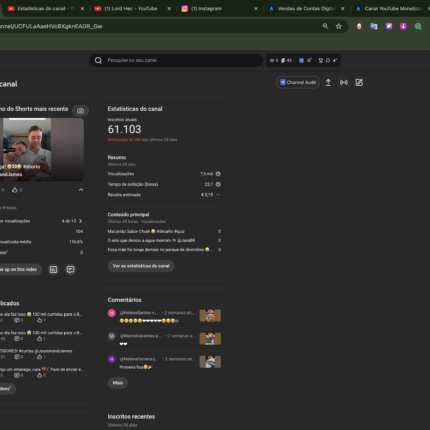Screen dimensions: 430x430
Task: Open the Google Translate extension icon
Action: pyautogui.click(x=374, y=26)
